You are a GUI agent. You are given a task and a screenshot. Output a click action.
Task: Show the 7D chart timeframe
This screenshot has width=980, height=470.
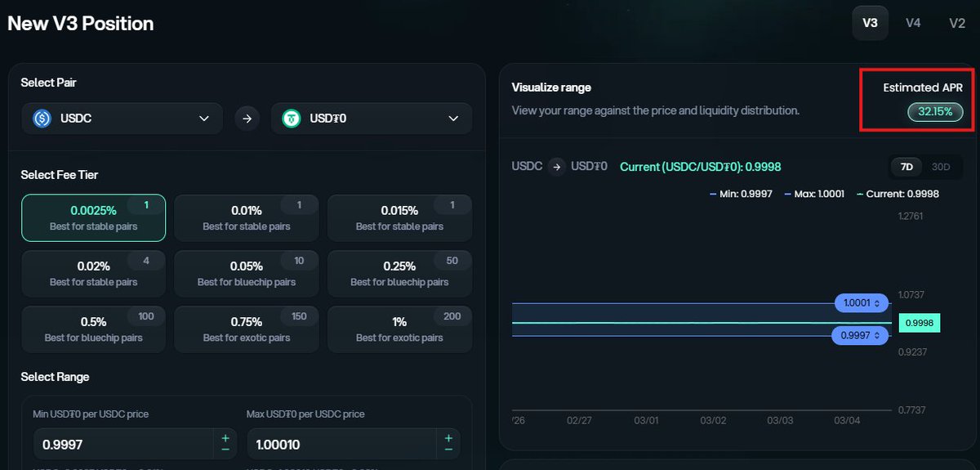click(x=906, y=167)
